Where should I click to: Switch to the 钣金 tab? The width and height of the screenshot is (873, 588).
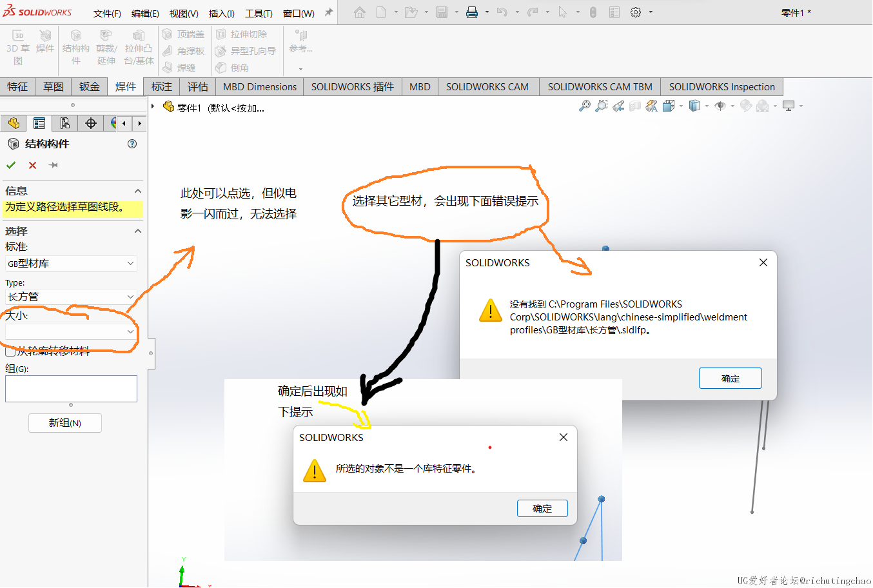90,86
